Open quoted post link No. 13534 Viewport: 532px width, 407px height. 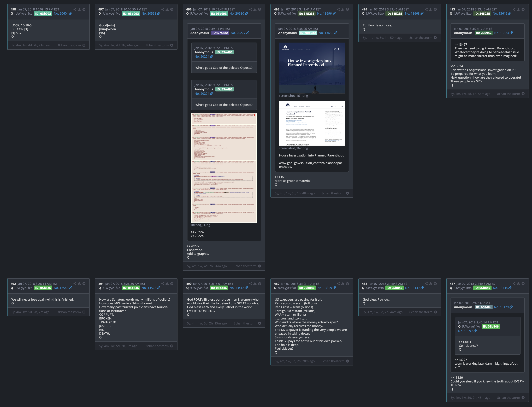[x=503, y=33]
